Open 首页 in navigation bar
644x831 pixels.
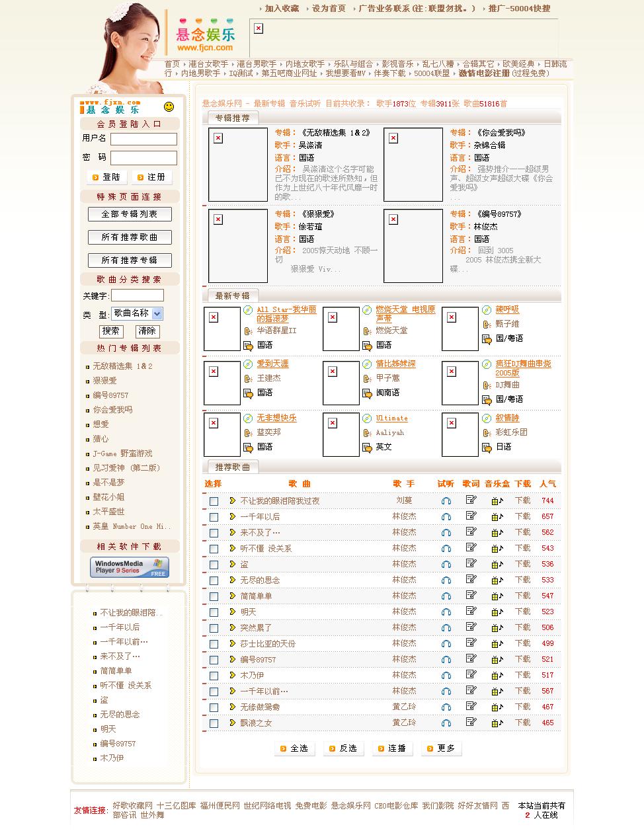click(172, 64)
